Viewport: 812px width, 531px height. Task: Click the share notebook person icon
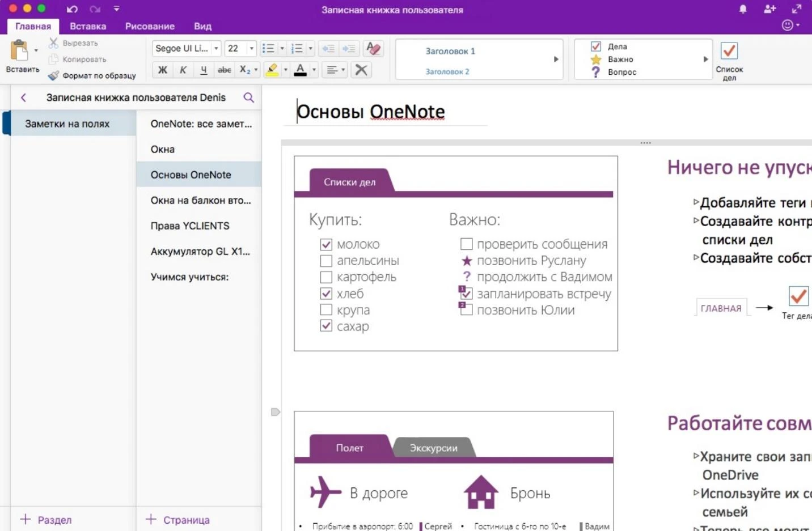769,9
